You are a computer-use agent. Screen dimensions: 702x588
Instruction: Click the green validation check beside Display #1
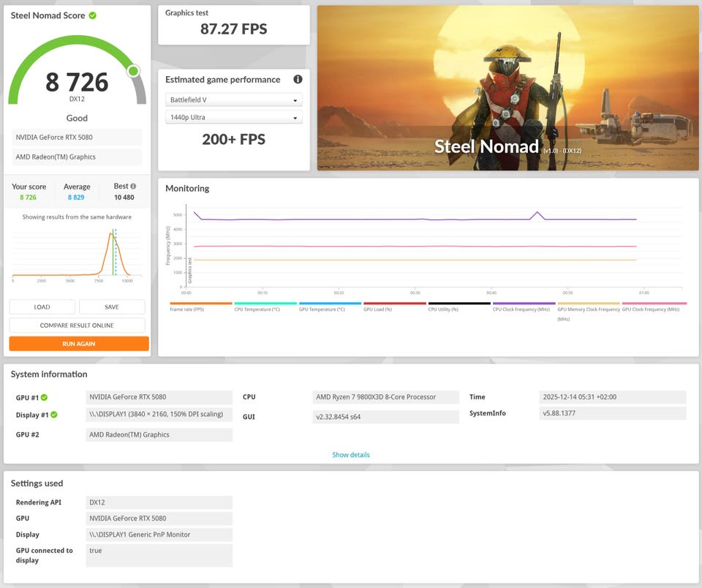[53, 415]
